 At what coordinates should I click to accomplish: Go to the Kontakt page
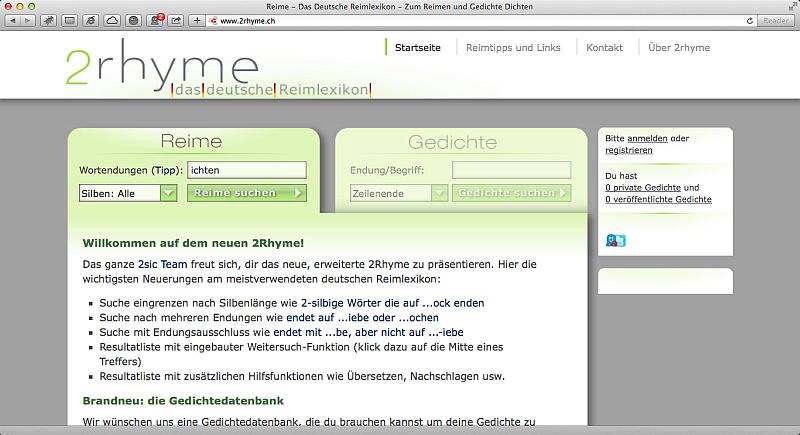[604, 47]
